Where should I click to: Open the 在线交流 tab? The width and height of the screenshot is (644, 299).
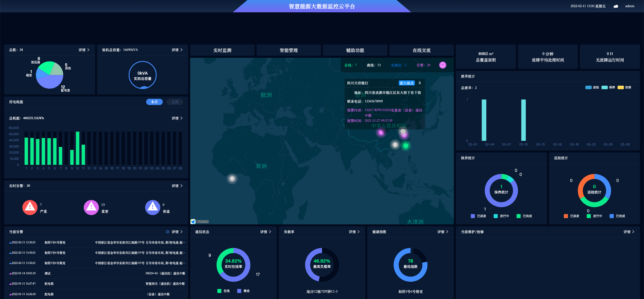pos(422,50)
